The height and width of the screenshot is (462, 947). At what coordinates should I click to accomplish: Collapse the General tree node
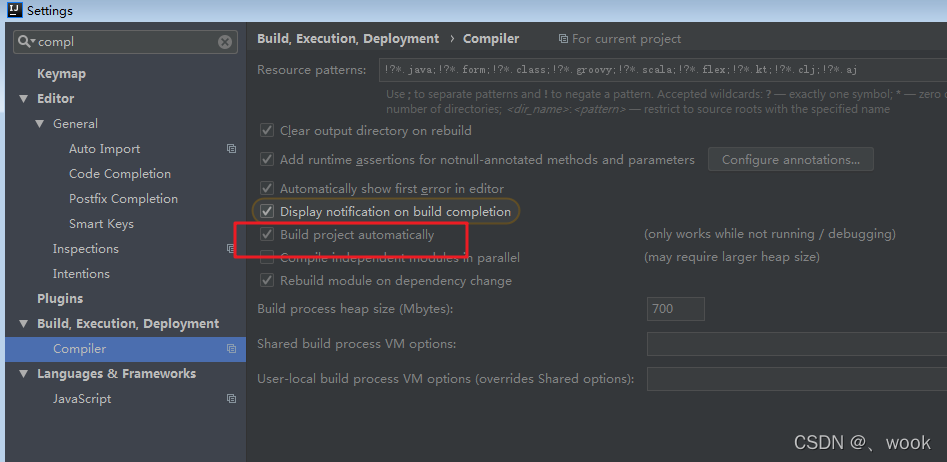tap(40, 124)
